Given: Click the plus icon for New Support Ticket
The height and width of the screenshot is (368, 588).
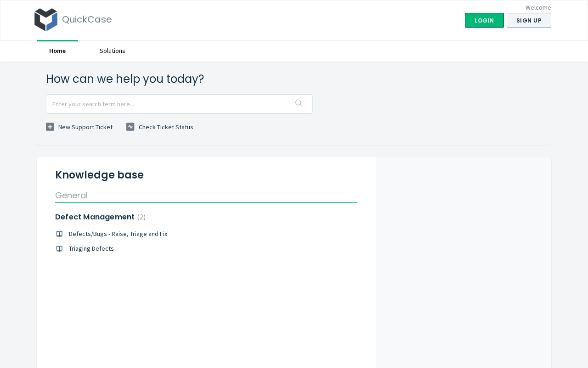Looking at the screenshot, I should [x=50, y=127].
